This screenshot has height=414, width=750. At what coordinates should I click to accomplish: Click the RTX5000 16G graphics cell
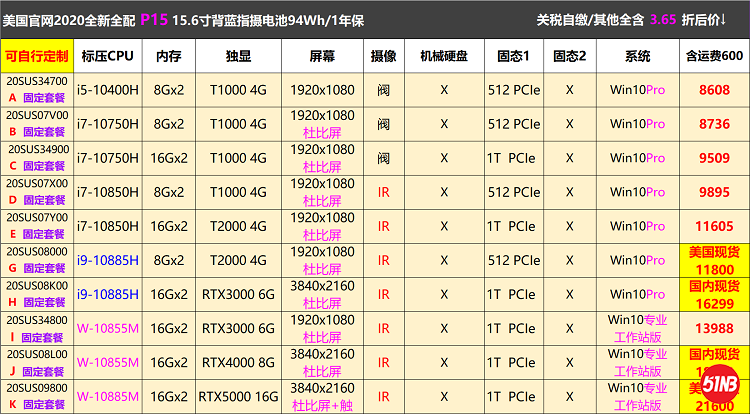tap(238, 396)
